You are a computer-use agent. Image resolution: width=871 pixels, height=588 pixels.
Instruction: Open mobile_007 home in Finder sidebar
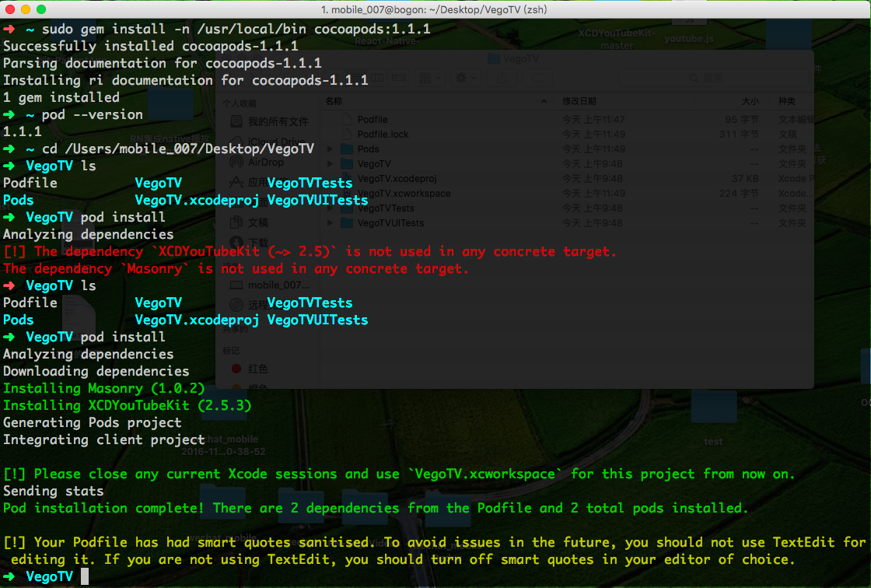pos(278,285)
